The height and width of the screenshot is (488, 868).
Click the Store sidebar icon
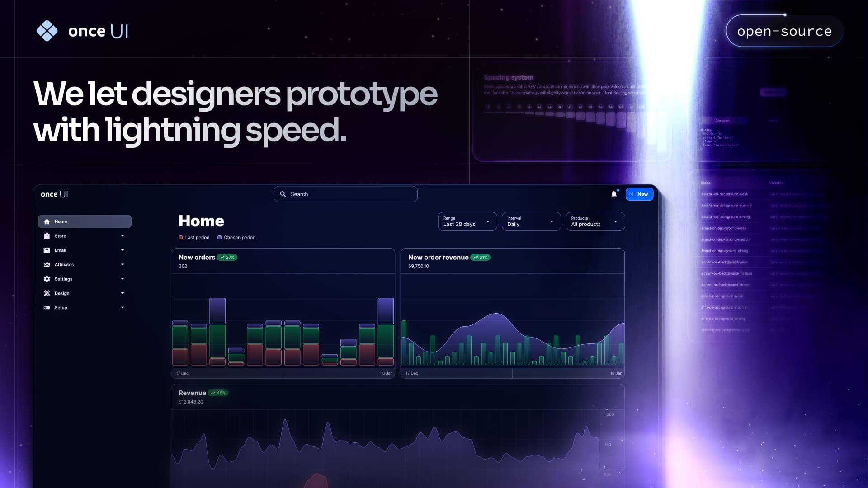tap(47, 236)
